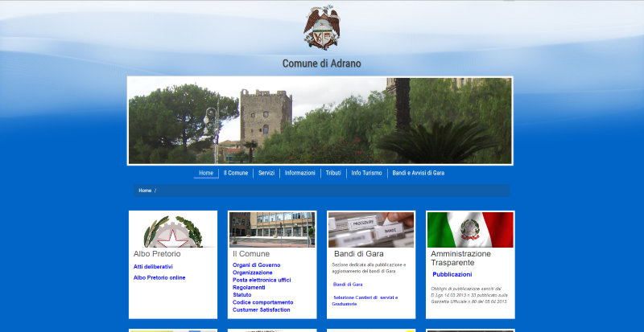The width and height of the screenshot is (644, 332).
Task: Click the Bandi di Gara card heading
Action: coord(358,254)
